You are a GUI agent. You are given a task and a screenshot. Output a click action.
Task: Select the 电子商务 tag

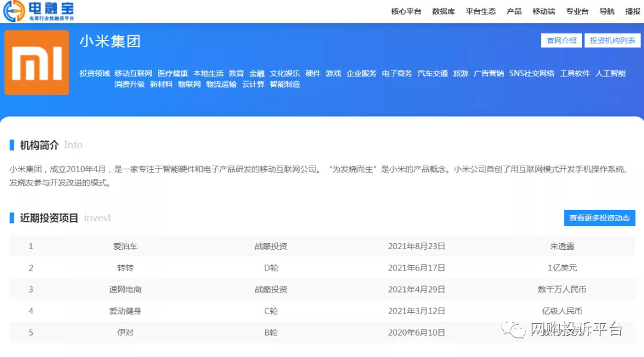click(x=397, y=73)
